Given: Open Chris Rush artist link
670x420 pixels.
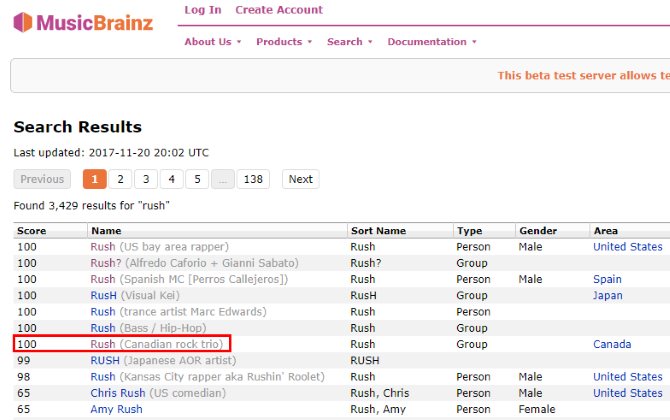Looking at the screenshot, I should [118, 393].
